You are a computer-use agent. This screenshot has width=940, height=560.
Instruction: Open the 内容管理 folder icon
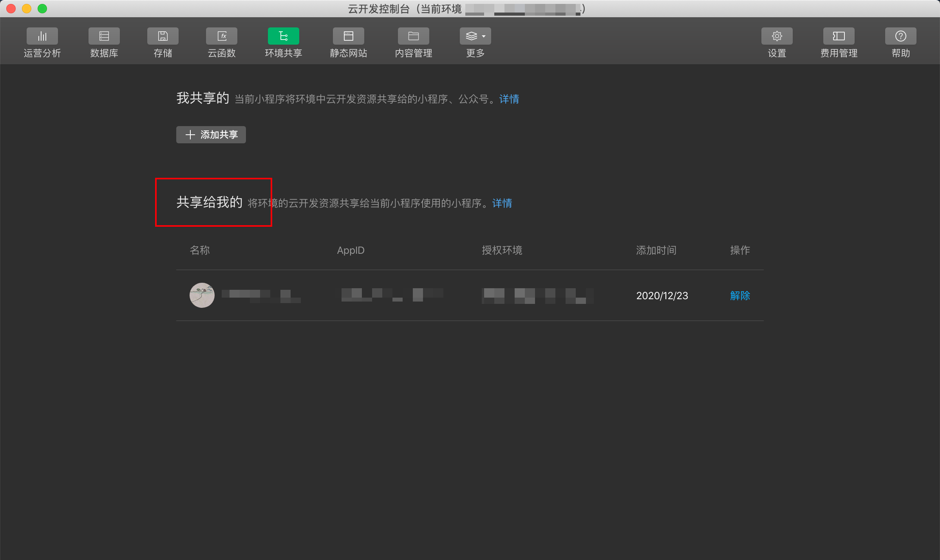413,36
